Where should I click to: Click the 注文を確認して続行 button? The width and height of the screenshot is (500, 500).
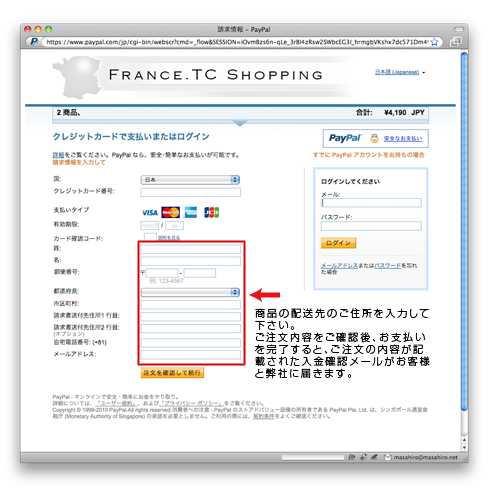[x=172, y=373]
